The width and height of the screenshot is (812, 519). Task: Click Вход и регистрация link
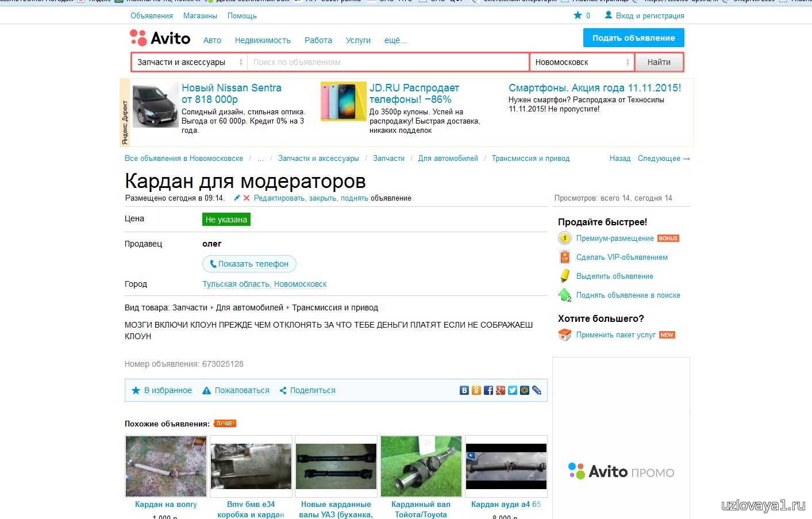pyautogui.click(x=650, y=16)
